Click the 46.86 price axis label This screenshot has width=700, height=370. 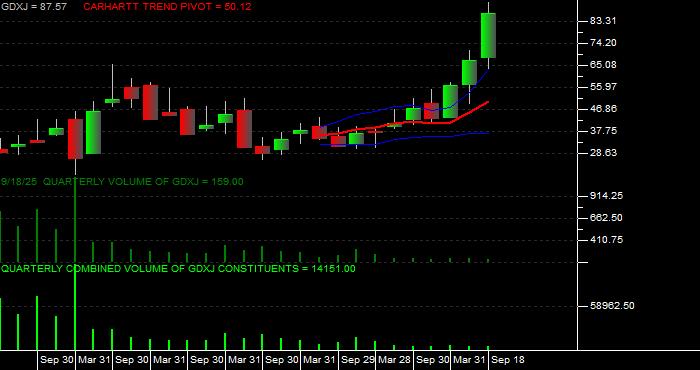click(604, 108)
